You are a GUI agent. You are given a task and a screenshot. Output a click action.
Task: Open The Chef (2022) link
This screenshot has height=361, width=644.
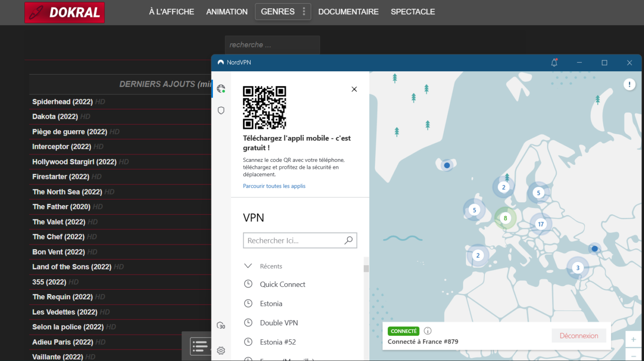[x=58, y=237]
